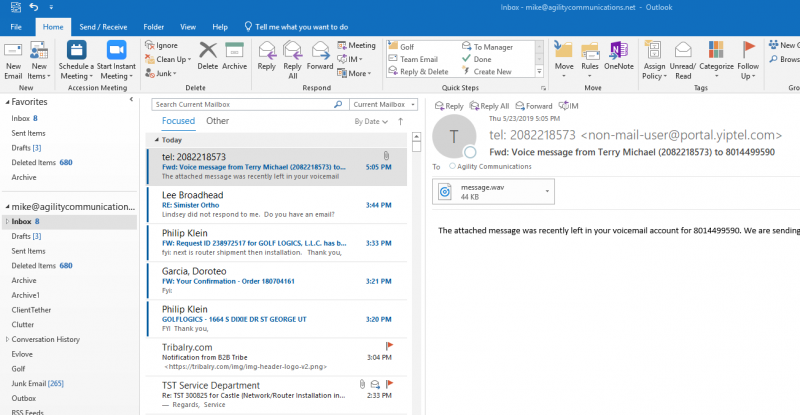Open the View ribbon tab
This screenshot has width=800, height=415.
tap(188, 27)
